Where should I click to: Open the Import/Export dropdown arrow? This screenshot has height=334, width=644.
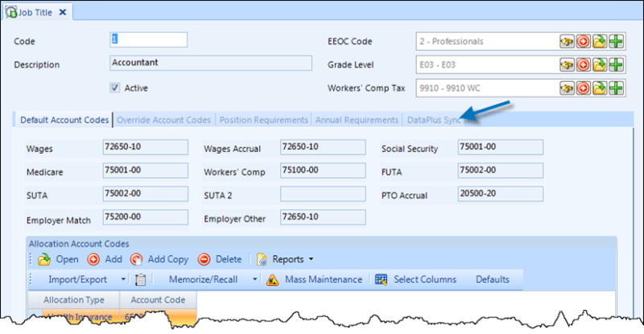124,279
